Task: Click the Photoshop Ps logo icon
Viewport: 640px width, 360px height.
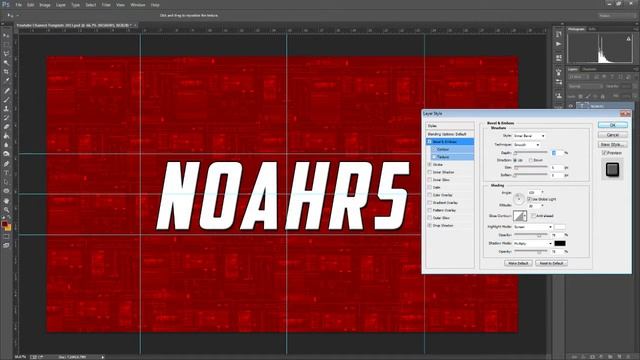Action: coord(6,4)
